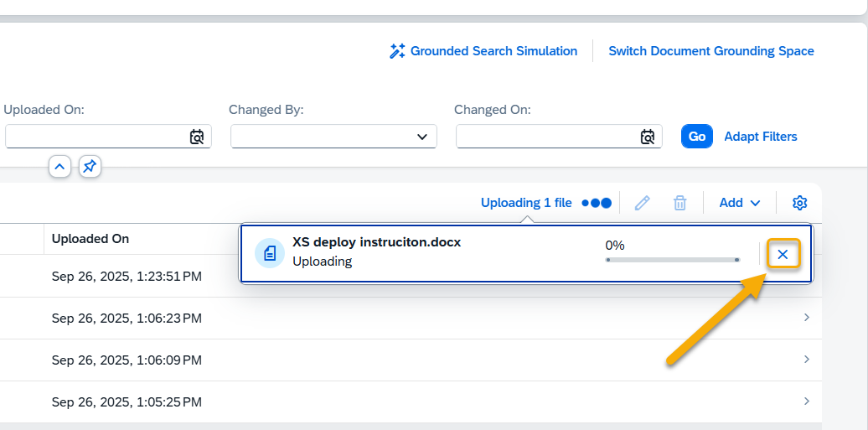The width and height of the screenshot is (868, 430).
Task: Collapse the filter header with the up chevron
Action: coord(59,167)
